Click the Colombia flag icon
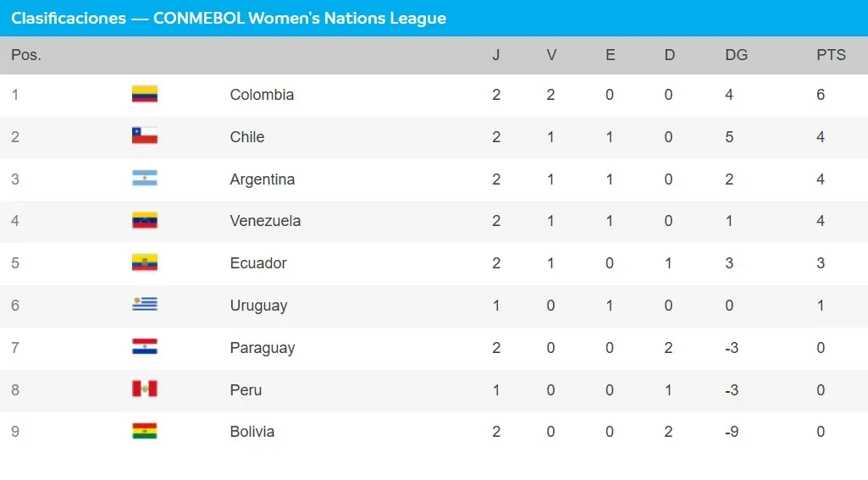The image size is (868, 480). pyautogui.click(x=145, y=94)
